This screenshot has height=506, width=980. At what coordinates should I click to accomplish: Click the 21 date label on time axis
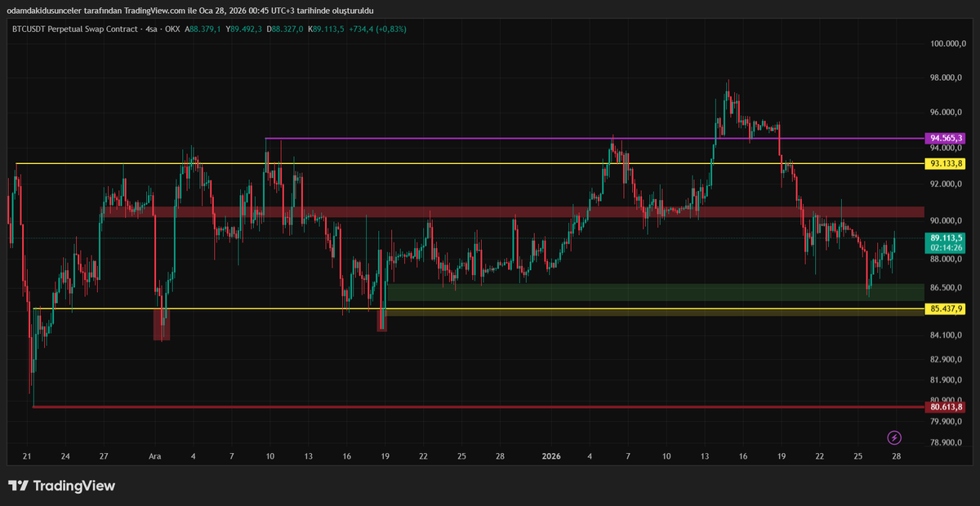(27, 457)
